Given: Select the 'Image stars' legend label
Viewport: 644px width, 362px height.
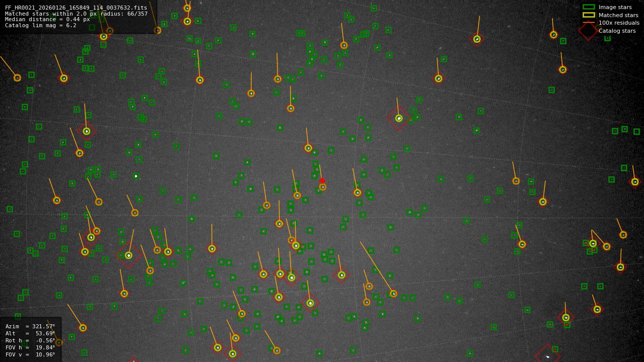Looking at the screenshot, I should tap(615, 7).
